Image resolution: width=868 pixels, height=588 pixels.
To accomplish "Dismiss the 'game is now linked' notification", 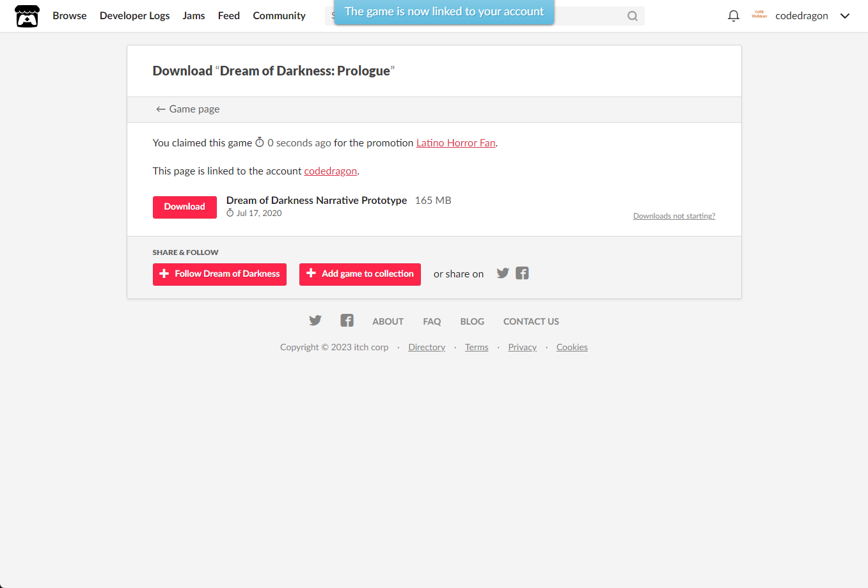I will coord(445,12).
